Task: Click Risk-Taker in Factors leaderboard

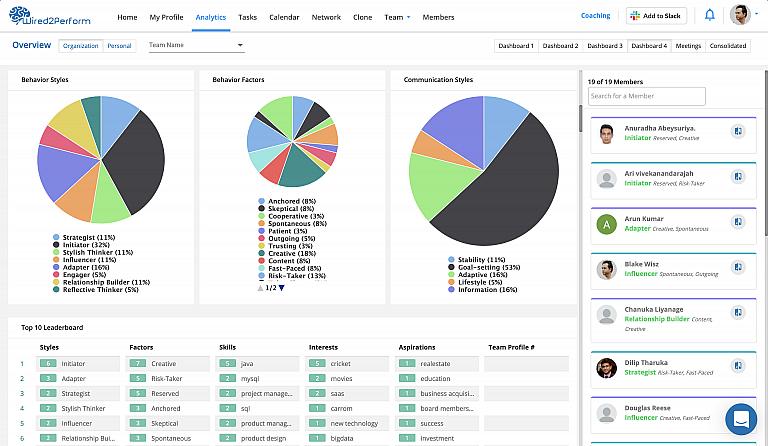Action: pos(168,378)
